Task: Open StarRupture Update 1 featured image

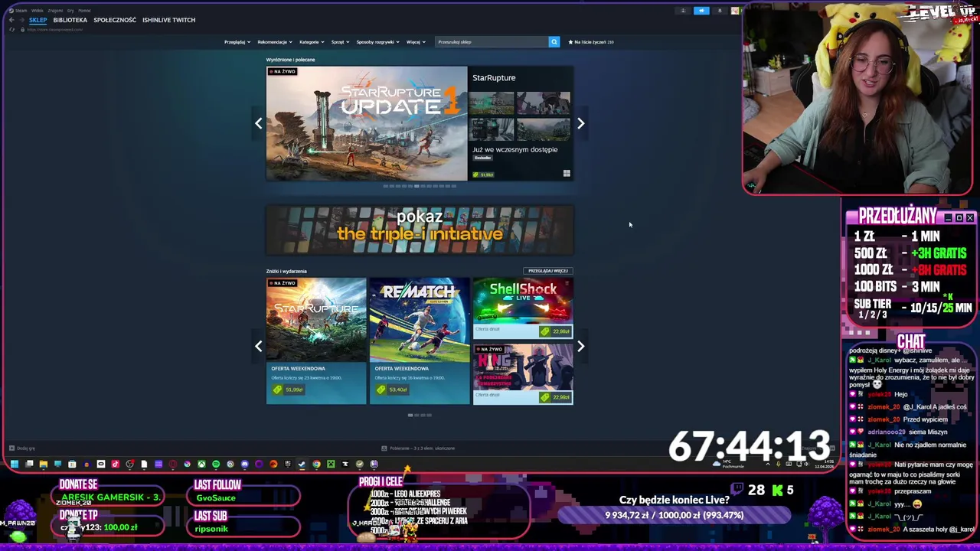Action: 367,123
